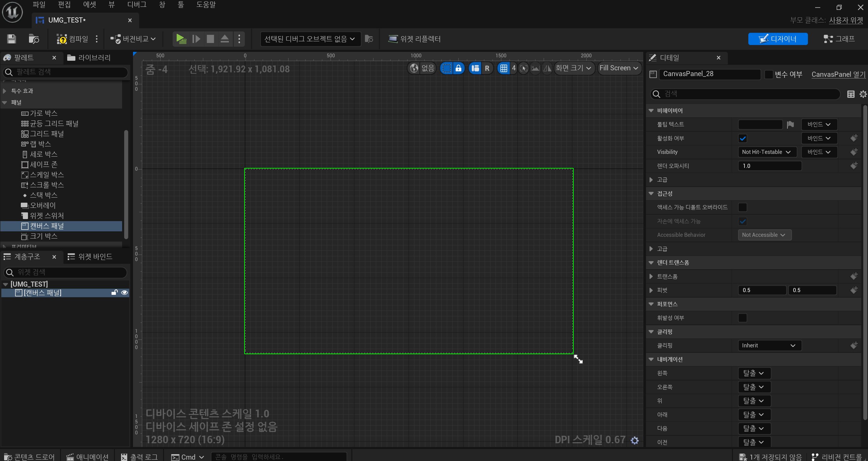
Task: Expand the 트랜스폼 (Transform) section
Action: pyautogui.click(x=651, y=276)
